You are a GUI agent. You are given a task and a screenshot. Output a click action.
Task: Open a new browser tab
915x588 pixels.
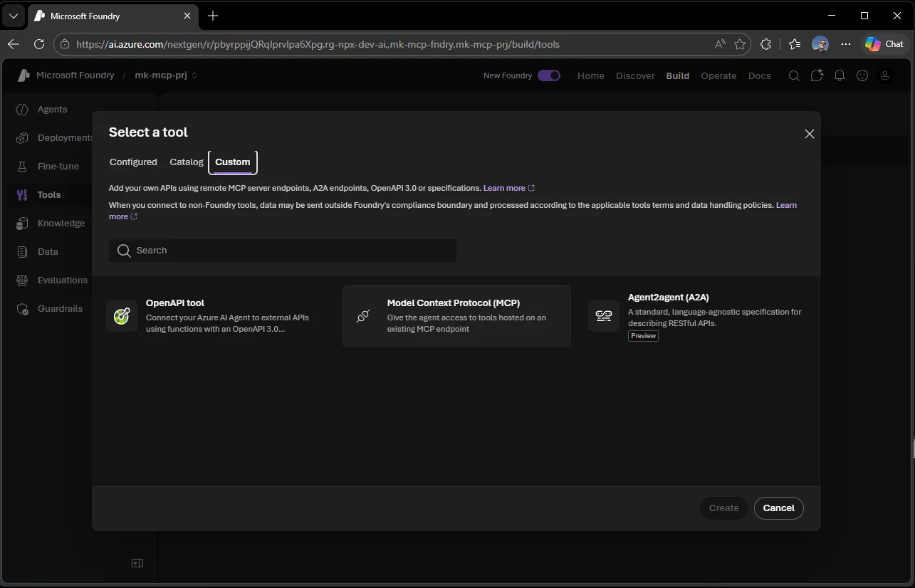pyautogui.click(x=213, y=16)
